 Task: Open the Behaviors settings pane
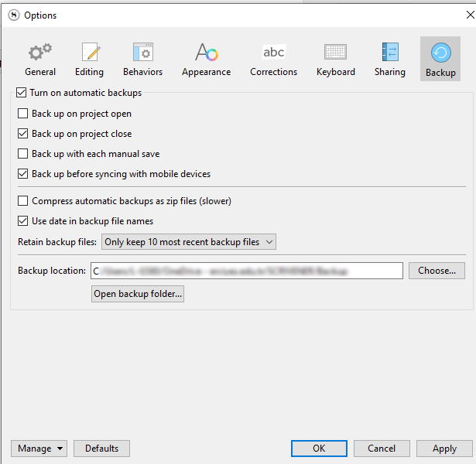[x=142, y=60]
